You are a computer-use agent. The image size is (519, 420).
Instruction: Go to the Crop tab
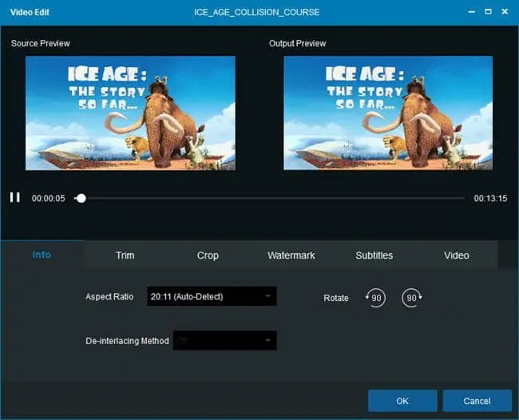click(208, 256)
